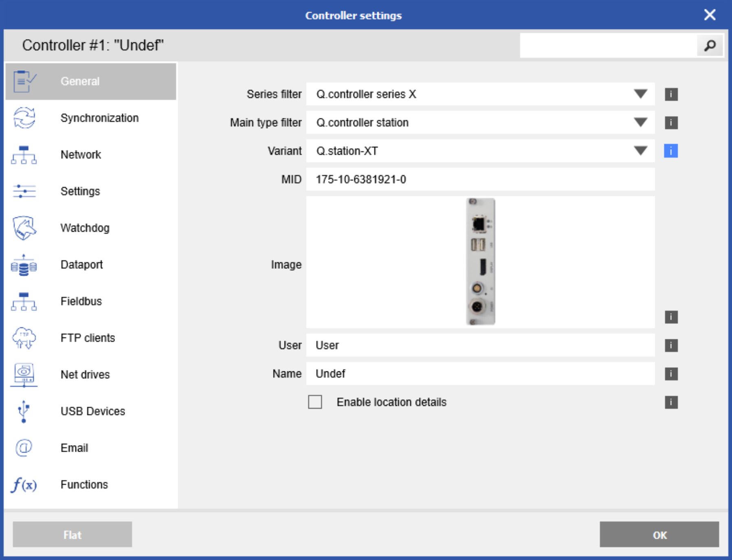Click the search magnifier icon
Image resolution: width=732 pixels, height=560 pixels.
point(709,45)
